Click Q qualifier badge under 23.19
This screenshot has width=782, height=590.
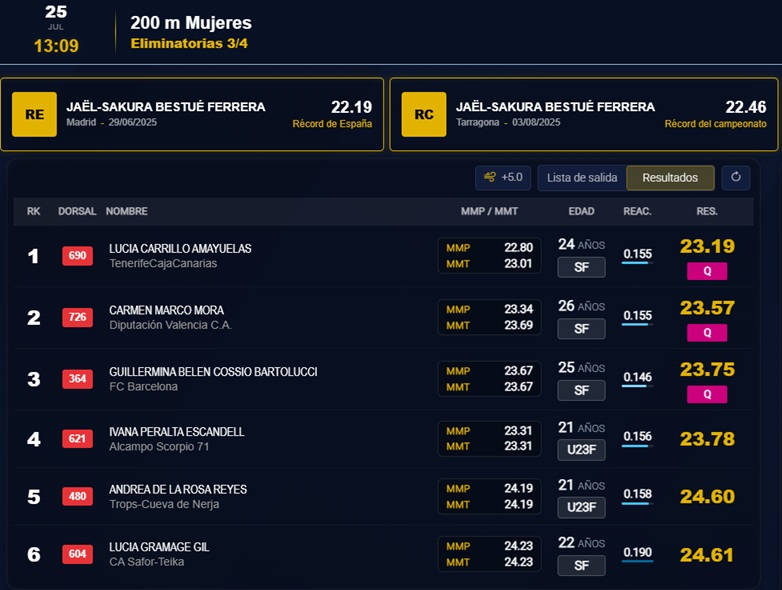707,271
